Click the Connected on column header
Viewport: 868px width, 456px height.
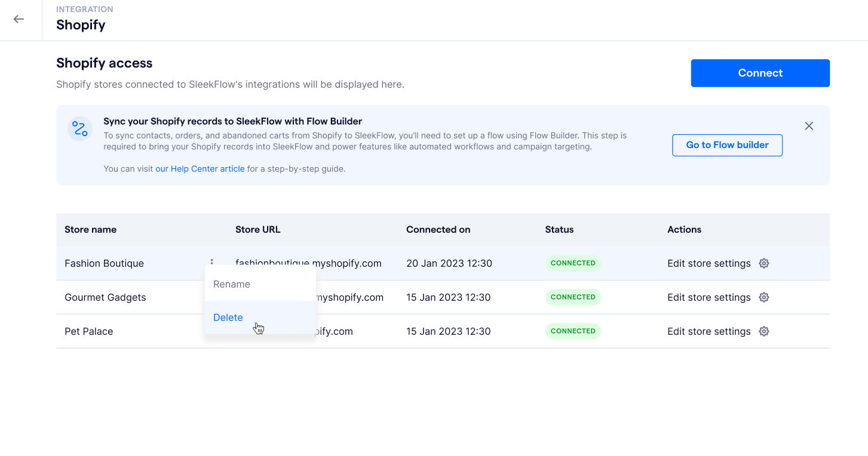click(x=438, y=229)
